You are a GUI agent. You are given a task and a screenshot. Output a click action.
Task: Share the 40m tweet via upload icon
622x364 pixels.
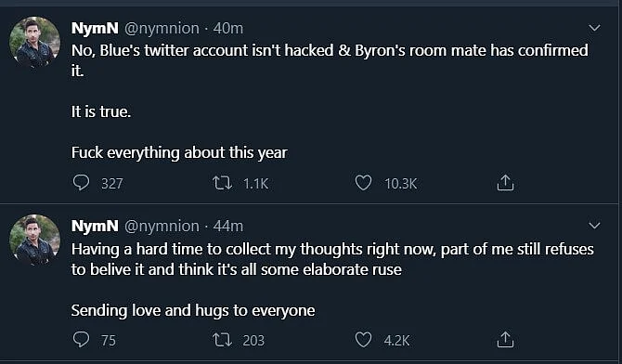505,183
